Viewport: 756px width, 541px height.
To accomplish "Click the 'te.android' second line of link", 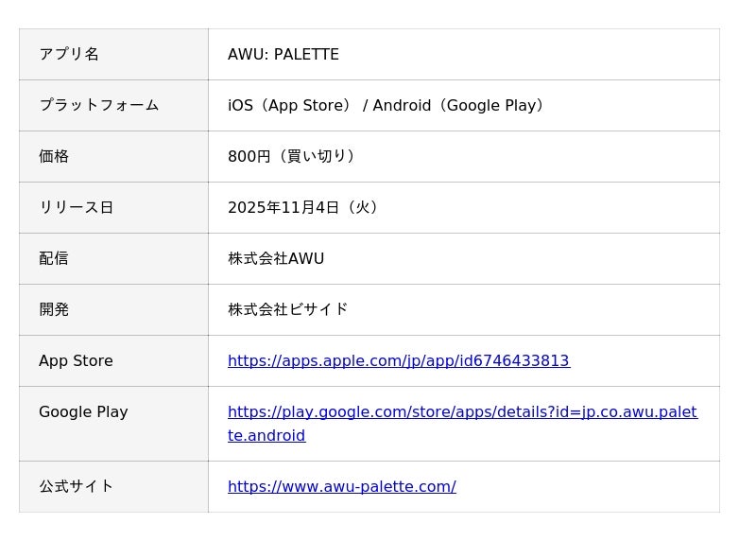I will click(266, 436).
